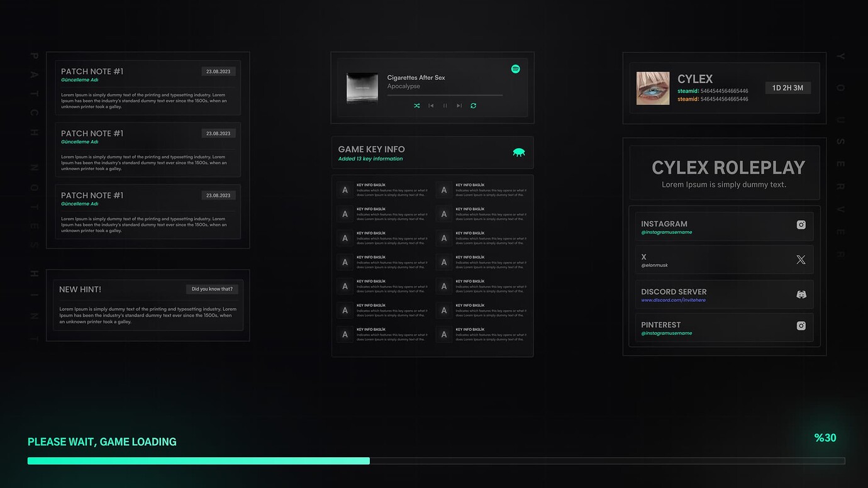Click the Discord icon next to Discord Server

[801, 294]
